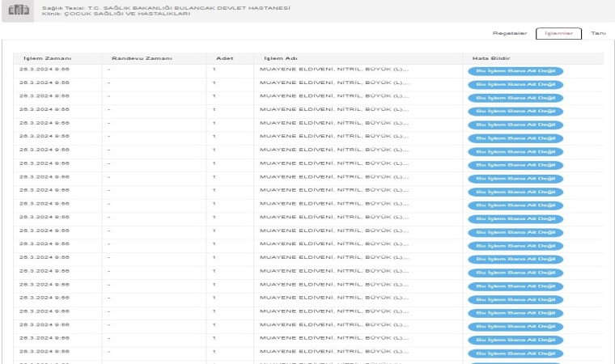Click the first row's MUAYENE ELDİVENİ procedure name
The image size is (615, 364).
[x=333, y=70]
